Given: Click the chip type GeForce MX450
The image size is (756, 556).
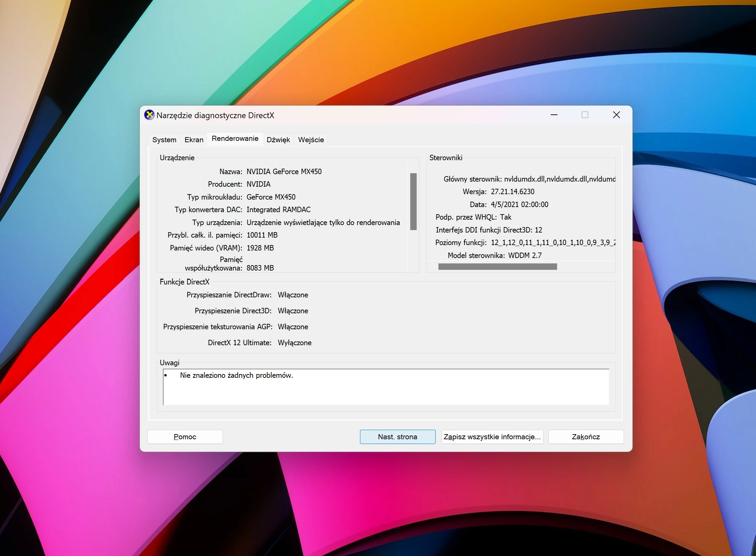Looking at the screenshot, I should [x=271, y=197].
